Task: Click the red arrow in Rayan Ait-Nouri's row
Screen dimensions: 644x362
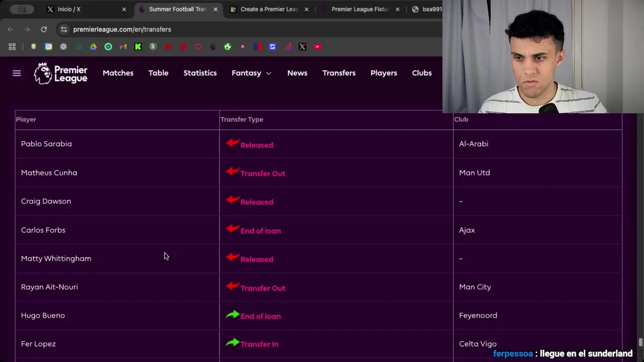Action: [232, 286]
